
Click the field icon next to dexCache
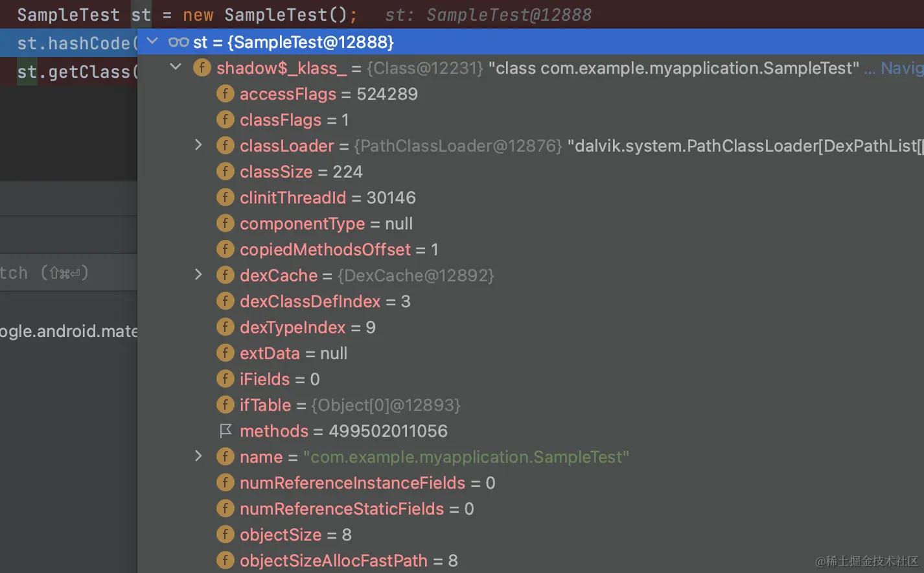pyautogui.click(x=225, y=275)
